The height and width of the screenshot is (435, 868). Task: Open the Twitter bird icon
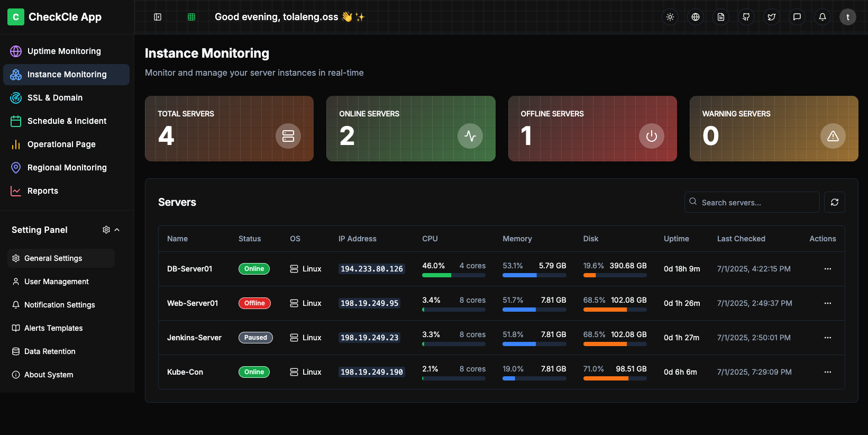pos(772,17)
